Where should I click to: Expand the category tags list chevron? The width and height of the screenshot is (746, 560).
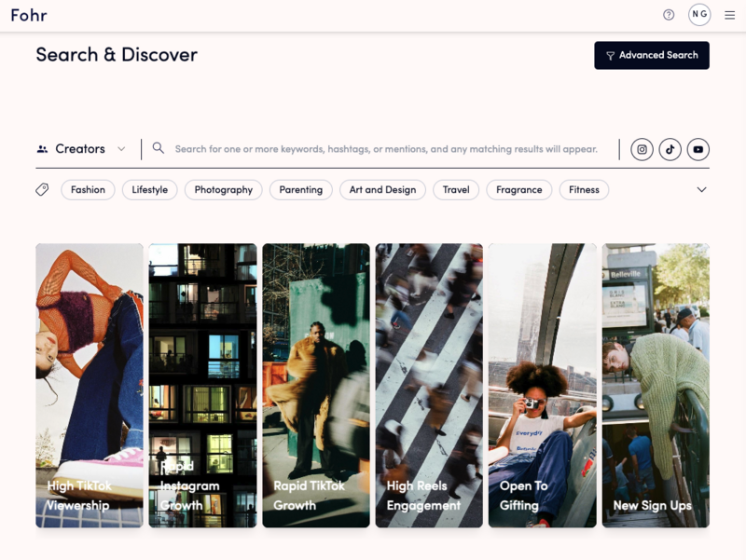(701, 190)
